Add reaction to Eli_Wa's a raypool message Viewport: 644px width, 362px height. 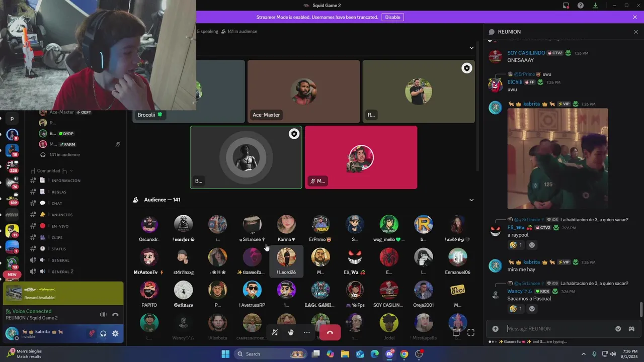click(x=532, y=245)
